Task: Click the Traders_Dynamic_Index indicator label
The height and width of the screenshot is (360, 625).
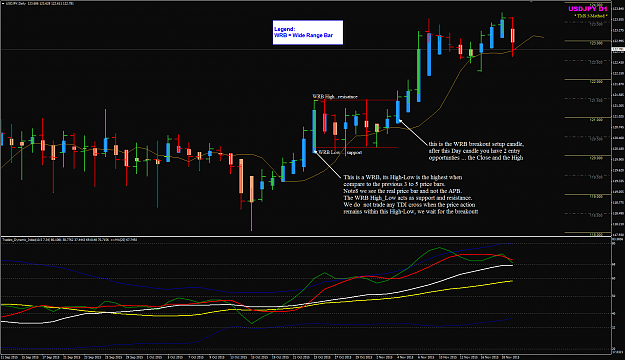Action: click(x=70, y=240)
